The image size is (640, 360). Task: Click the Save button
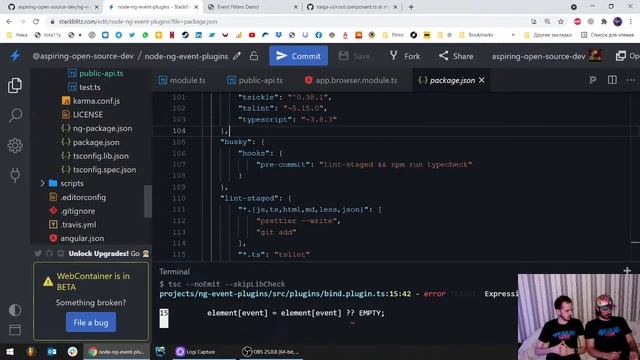point(355,56)
